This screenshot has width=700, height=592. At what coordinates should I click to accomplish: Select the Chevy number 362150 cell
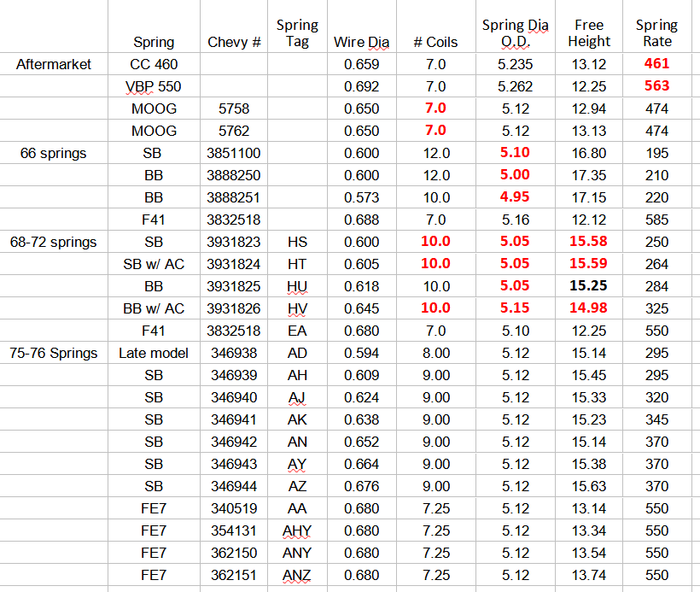click(x=234, y=553)
